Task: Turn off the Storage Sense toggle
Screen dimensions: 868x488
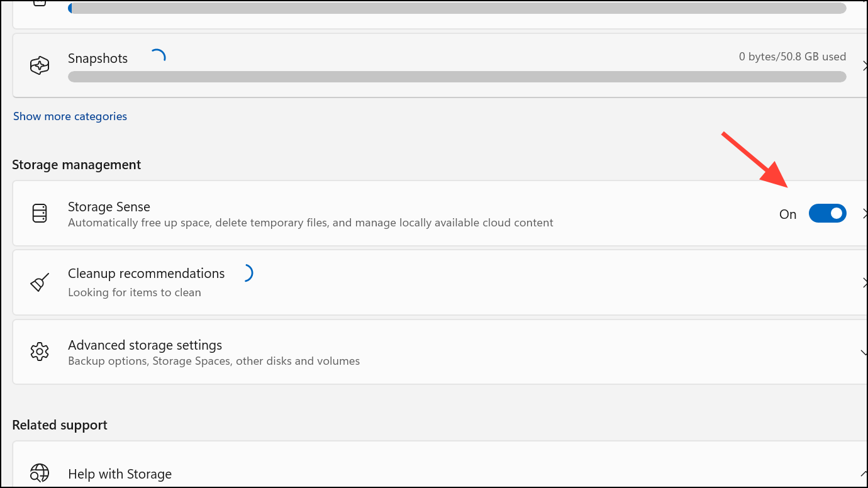Action: [827, 214]
